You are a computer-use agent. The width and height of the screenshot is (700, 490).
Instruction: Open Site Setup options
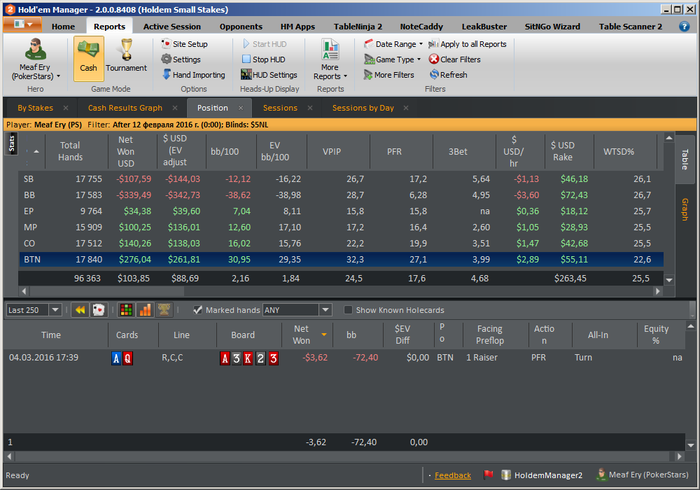185,44
